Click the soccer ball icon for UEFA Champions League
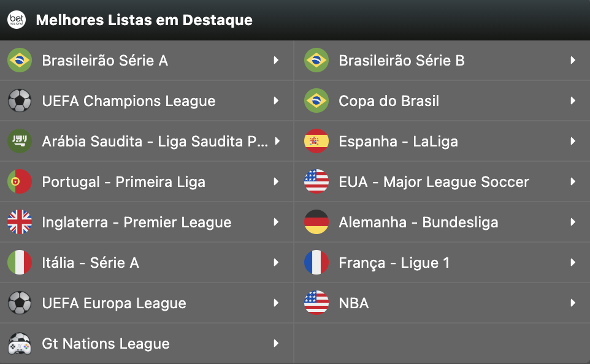 pyautogui.click(x=20, y=100)
